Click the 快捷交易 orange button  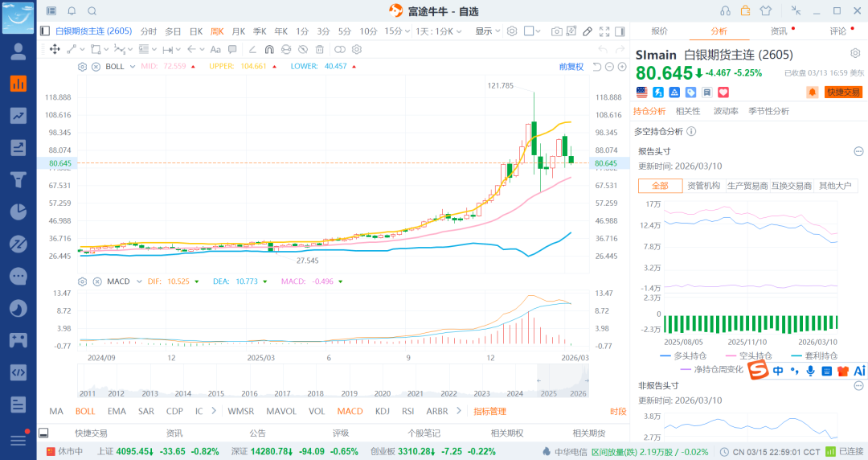click(x=843, y=92)
